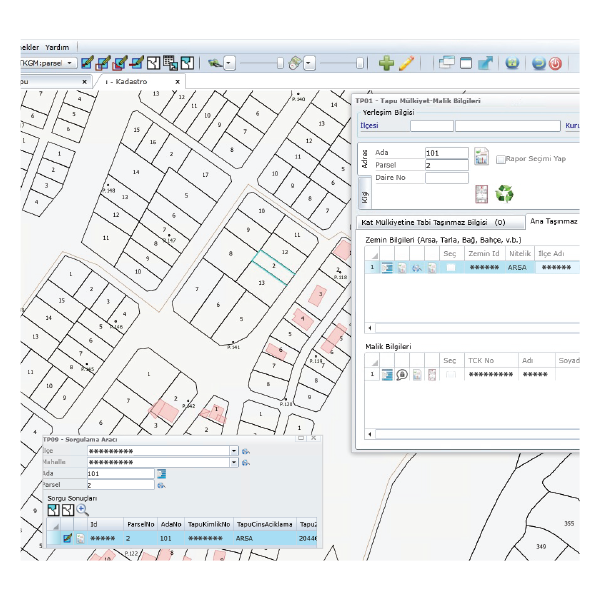This screenshot has height=600, width=600.
Task: Click the İlçesi link label
Action: (369, 126)
